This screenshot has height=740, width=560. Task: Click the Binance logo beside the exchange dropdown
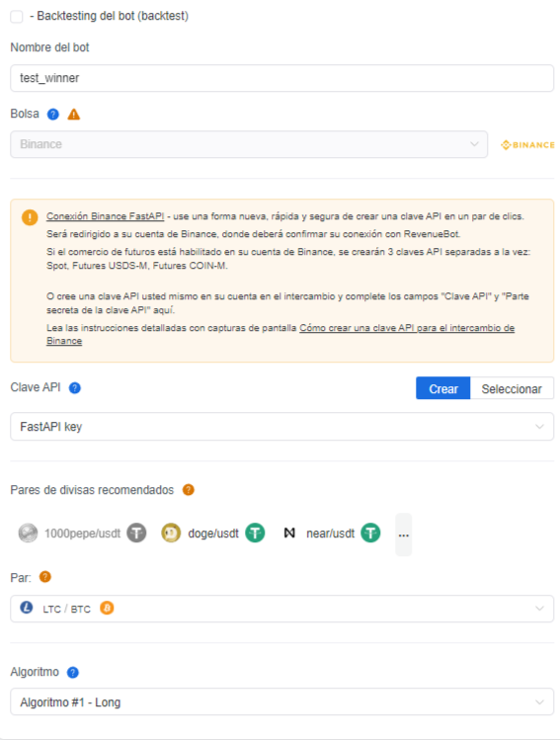point(527,145)
